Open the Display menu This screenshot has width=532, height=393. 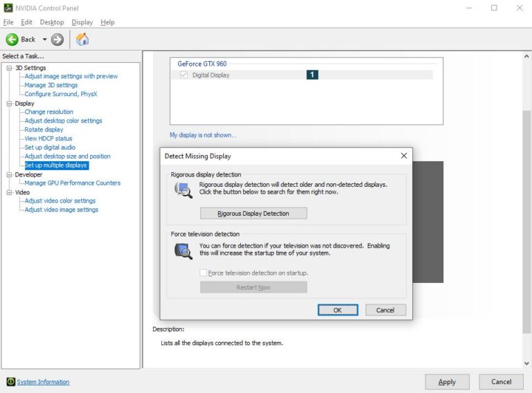click(x=82, y=22)
